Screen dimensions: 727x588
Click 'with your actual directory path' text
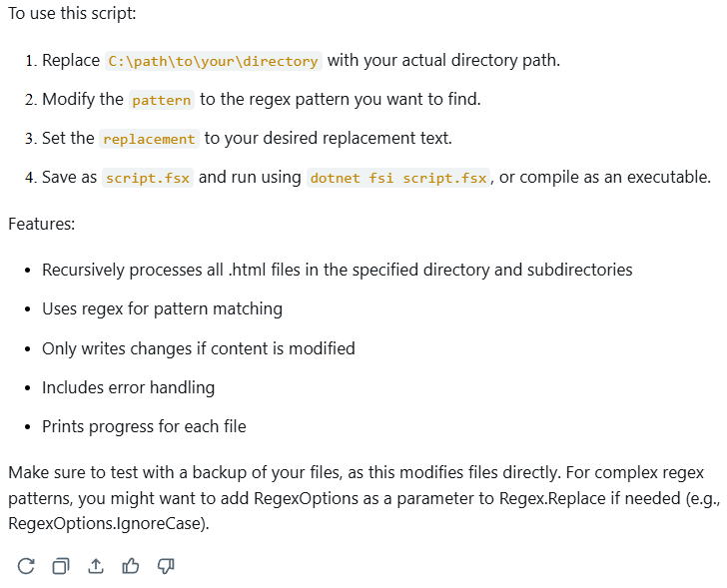(443, 60)
